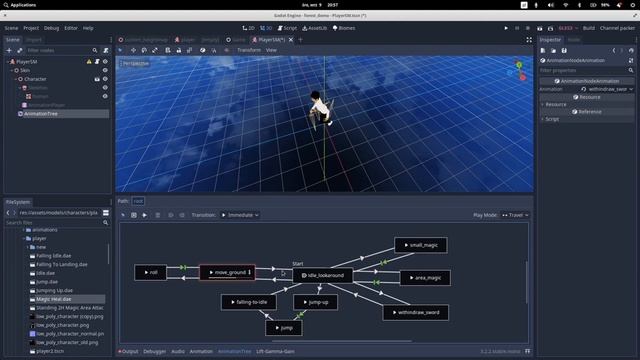Click the remove node trash icon in state machine
Screen dimensions: 640x360
pos(158,215)
